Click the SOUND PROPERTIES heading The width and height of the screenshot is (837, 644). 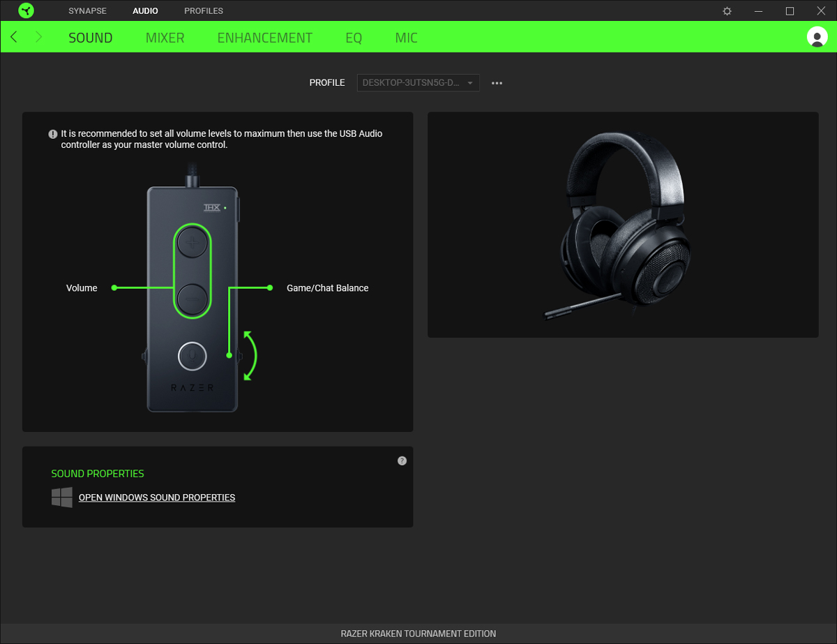tap(98, 474)
